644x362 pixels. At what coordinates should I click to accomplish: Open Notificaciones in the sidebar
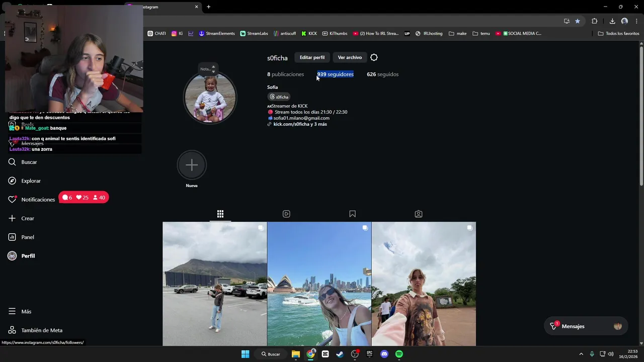click(32, 199)
